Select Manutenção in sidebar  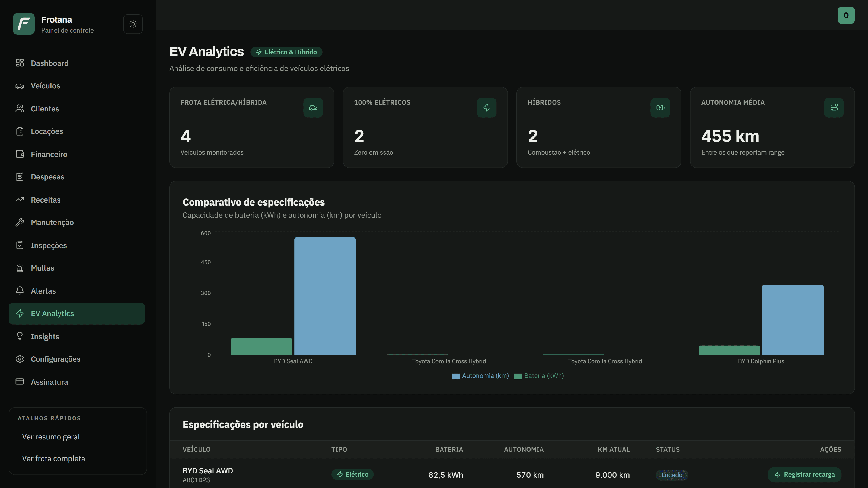pyautogui.click(x=77, y=222)
